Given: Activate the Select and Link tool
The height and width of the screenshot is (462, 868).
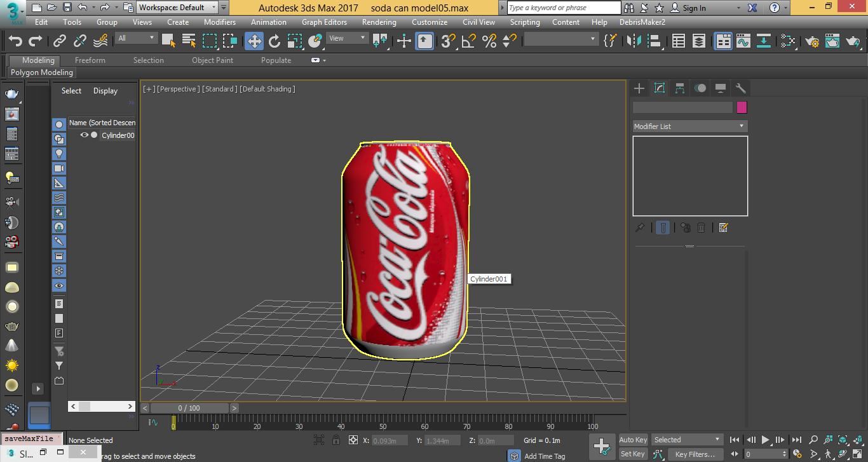Looking at the screenshot, I should click(x=60, y=41).
